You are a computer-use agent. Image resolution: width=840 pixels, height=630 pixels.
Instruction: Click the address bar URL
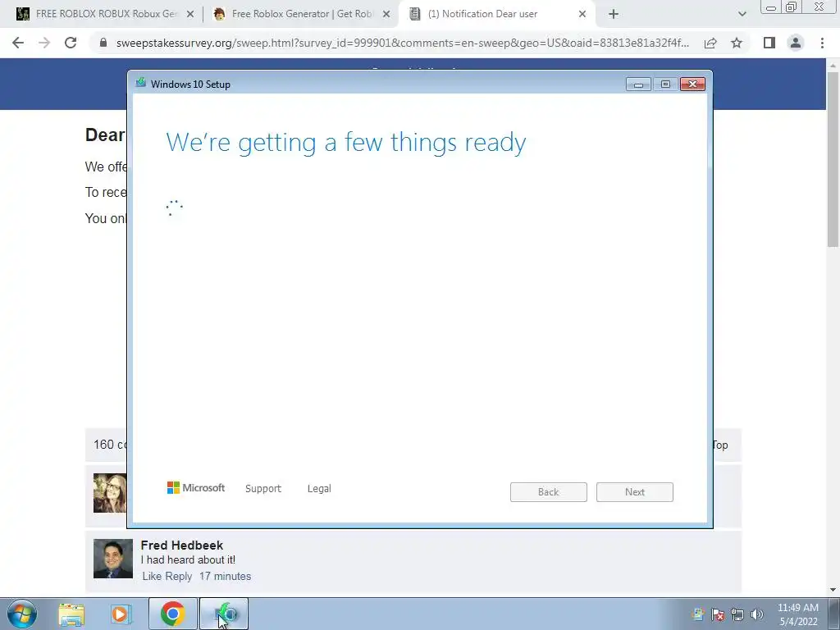(402, 43)
